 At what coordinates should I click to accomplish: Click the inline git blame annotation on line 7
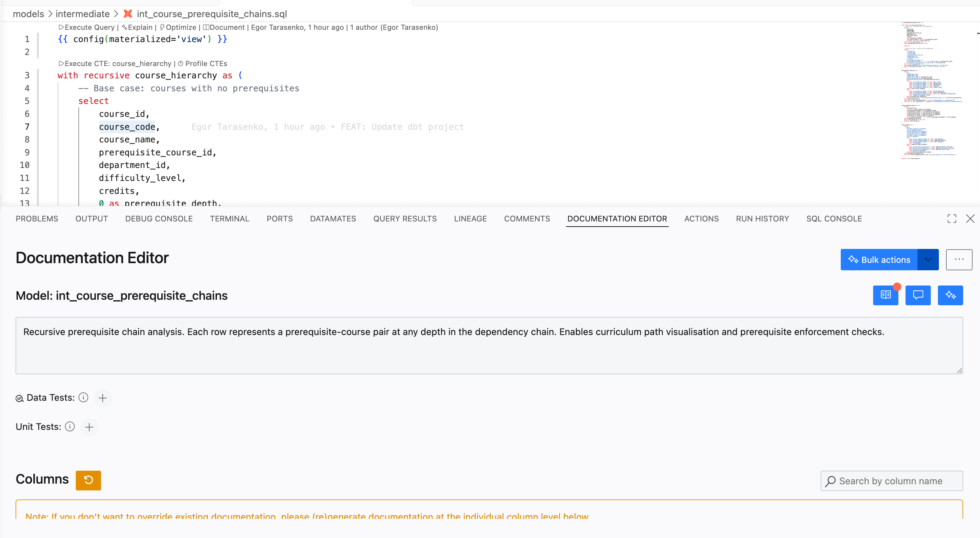pos(327,127)
